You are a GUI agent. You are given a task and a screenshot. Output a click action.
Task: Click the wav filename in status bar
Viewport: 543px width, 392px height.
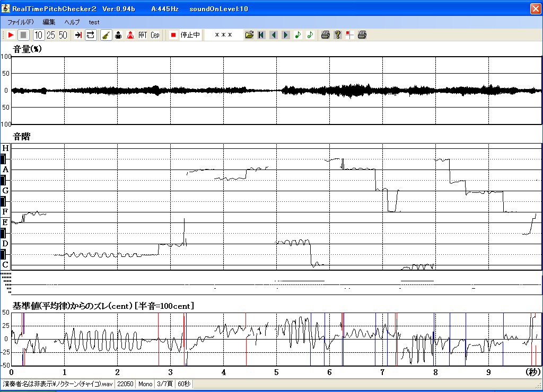pyautogui.click(x=58, y=384)
